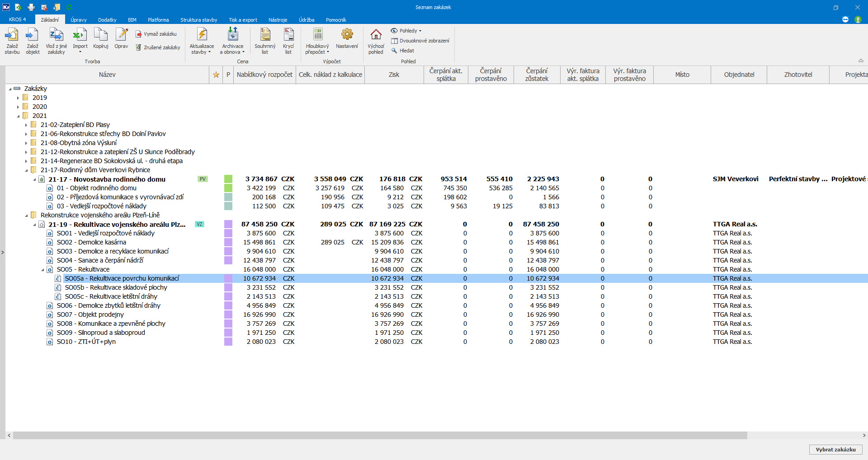Viewport: 868px width, 460px height.
Task: Expand 21-02-Zateplení BD Plasy folder
Action: (26, 125)
